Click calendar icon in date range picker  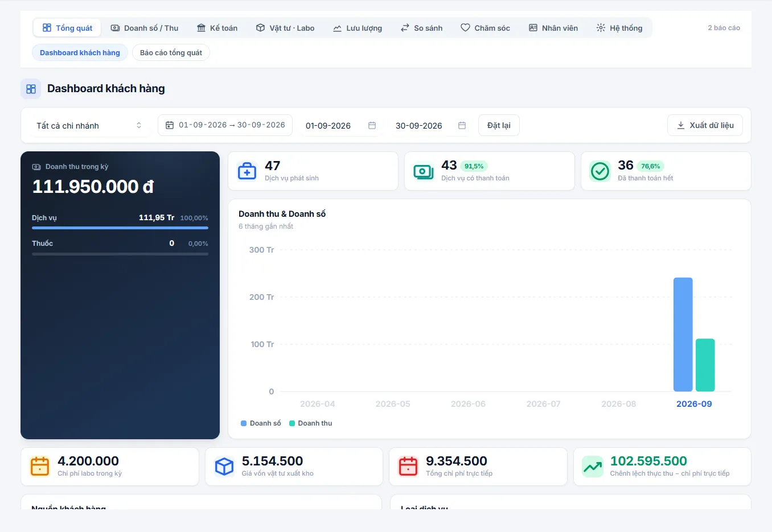point(170,125)
